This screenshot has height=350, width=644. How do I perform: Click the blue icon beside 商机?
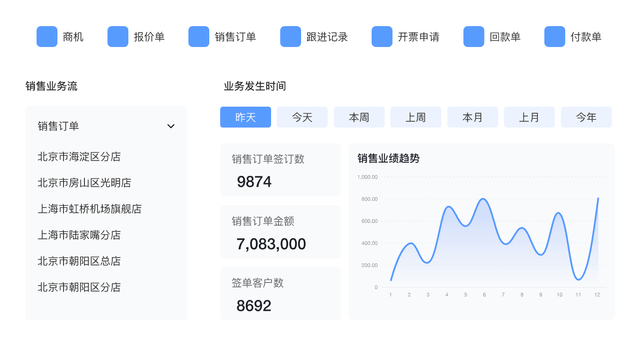pyautogui.click(x=47, y=37)
